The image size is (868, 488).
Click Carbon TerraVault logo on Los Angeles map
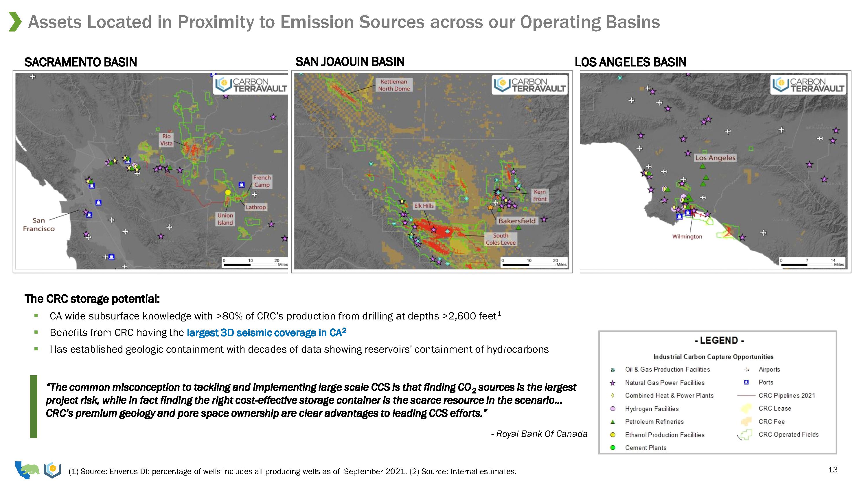tap(808, 85)
